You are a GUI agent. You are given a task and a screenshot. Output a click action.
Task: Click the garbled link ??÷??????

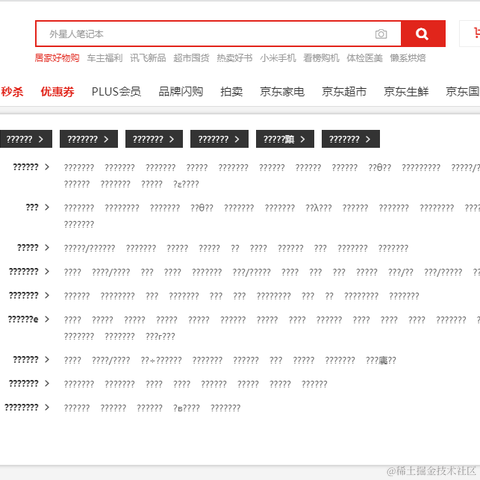(161, 360)
